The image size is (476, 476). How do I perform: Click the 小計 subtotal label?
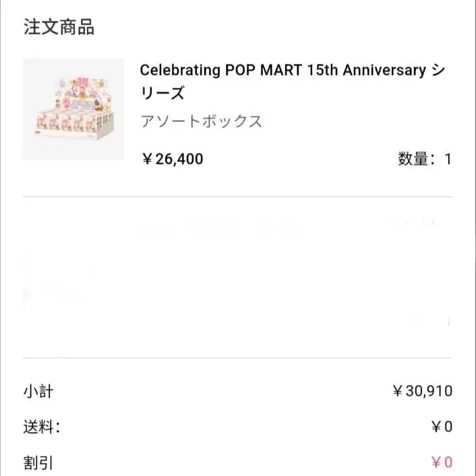click(x=38, y=391)
